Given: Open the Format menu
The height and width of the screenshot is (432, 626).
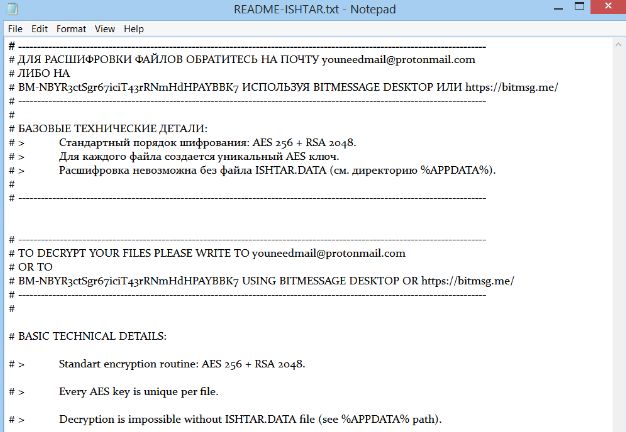Looking at the screenshot, I should point(71,29).
